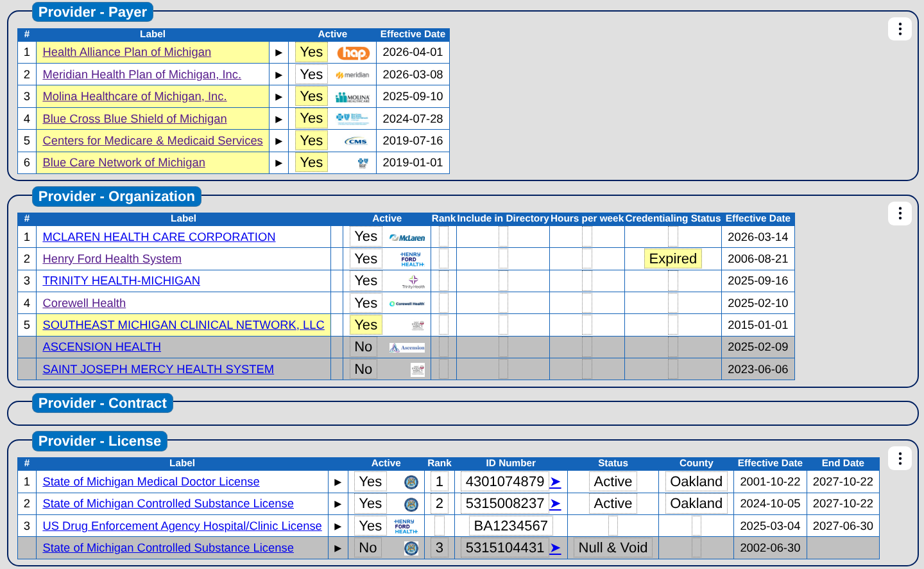Click the Henry Ford Health System row logo
924x569 pixels.
(411, 259)
